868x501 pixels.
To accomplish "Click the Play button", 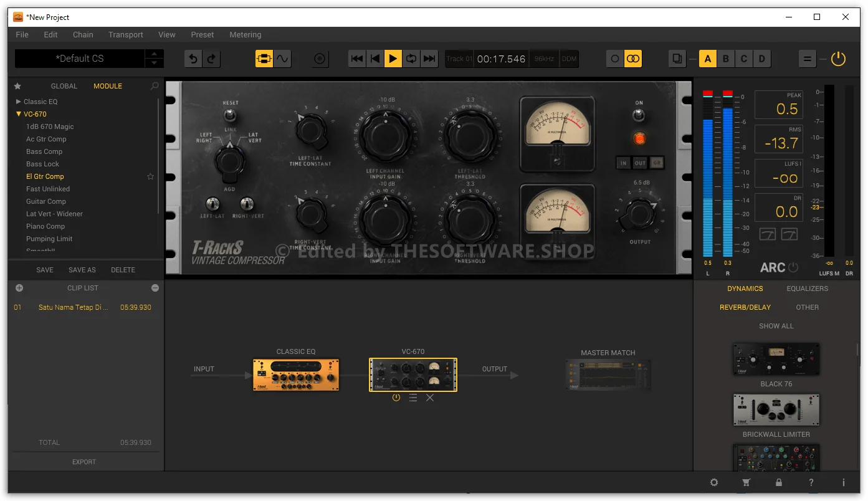I will [x=393, y=59].
